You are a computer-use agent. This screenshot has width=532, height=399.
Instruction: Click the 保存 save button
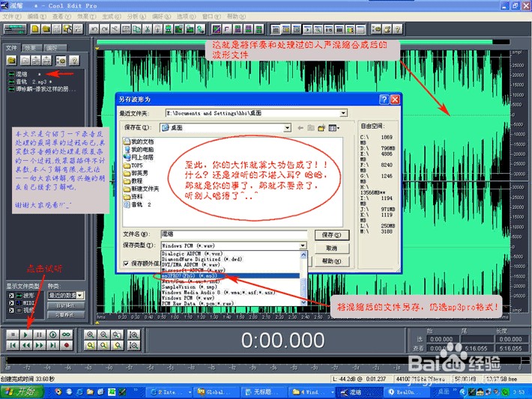(331, 235)
